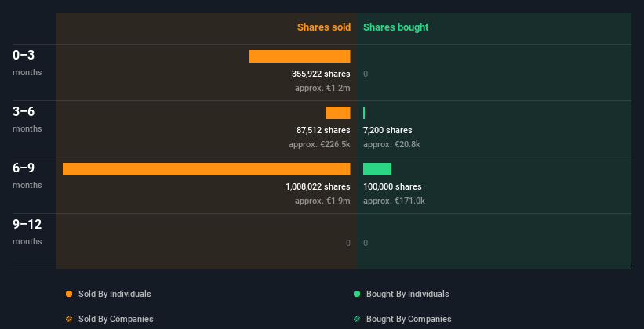The height and width of the screenshot is (329, 644).
Task: Click the orange Sold By Individuals legend dot
Action: [69, 294]
